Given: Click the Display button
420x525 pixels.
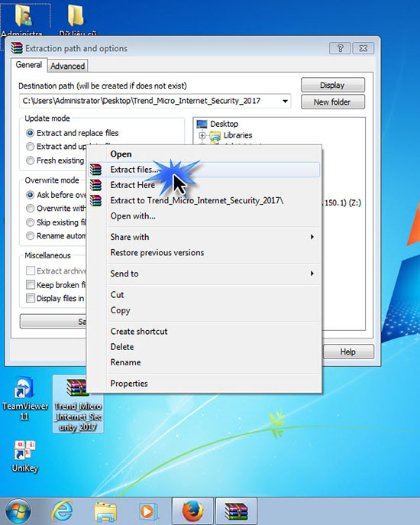Looking at the screenshot, I should coord(333,85).
